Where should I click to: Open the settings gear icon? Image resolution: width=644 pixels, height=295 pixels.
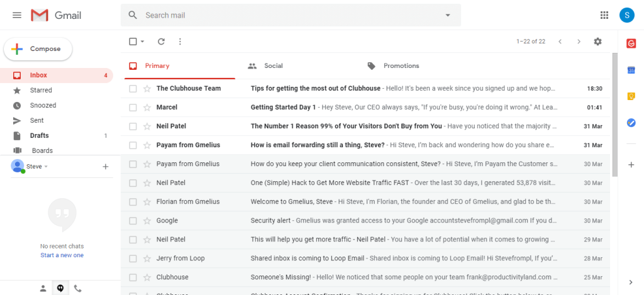click(597, 42)
